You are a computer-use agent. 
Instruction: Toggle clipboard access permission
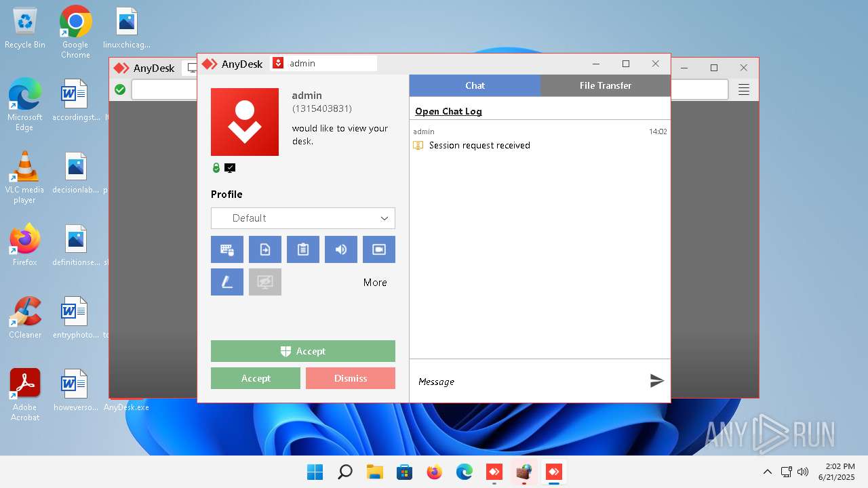pos(303,249)
